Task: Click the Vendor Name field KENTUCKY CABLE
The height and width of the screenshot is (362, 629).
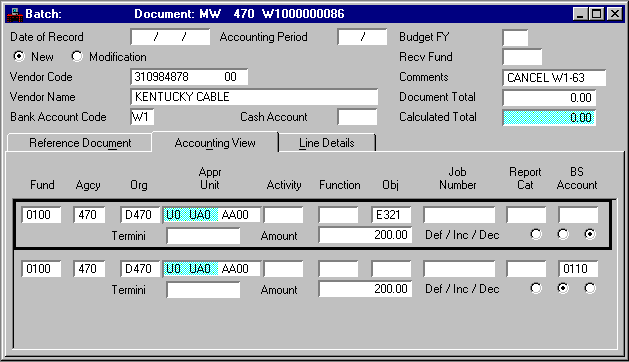Action: click(254, 97)
